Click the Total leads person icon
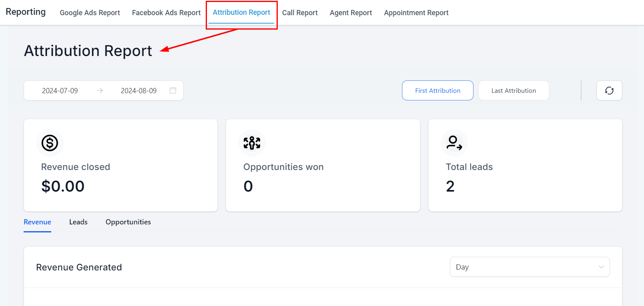This screenshot has height=306, width=644. (454, 143)
